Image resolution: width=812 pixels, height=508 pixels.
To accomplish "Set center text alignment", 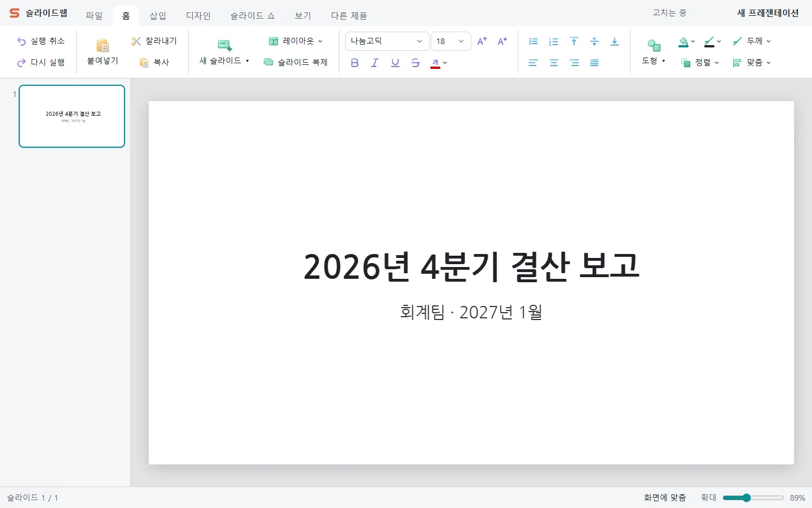I will 554,63.
